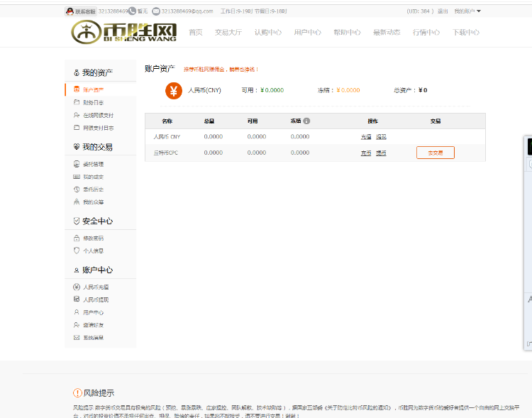Click 充值 link in 人民币 CNY row
This screenshot has height=418, width=532.
(366, 137)
